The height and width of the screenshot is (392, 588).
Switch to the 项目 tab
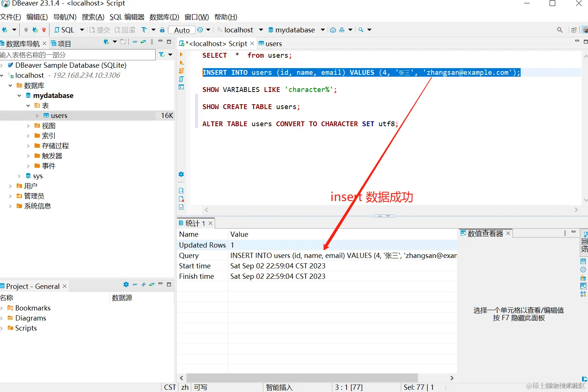(61, 44)
